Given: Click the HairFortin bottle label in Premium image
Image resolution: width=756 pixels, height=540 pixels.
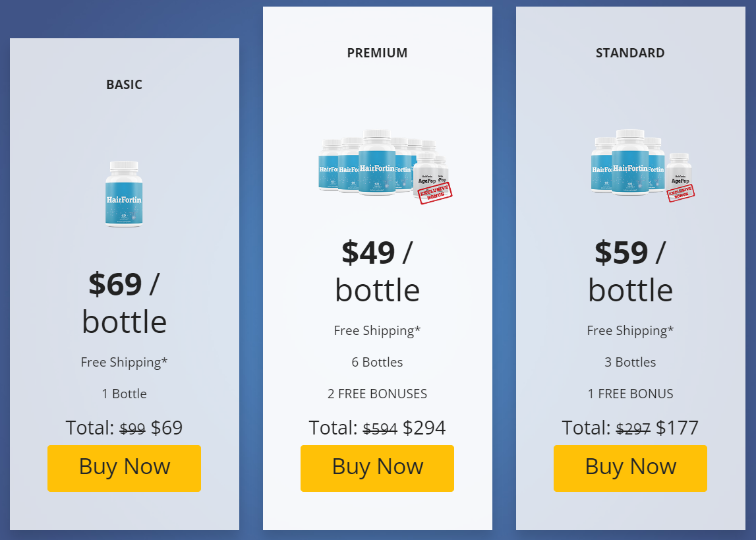Looking at the screenshot, I should click(x=377, y=168).
